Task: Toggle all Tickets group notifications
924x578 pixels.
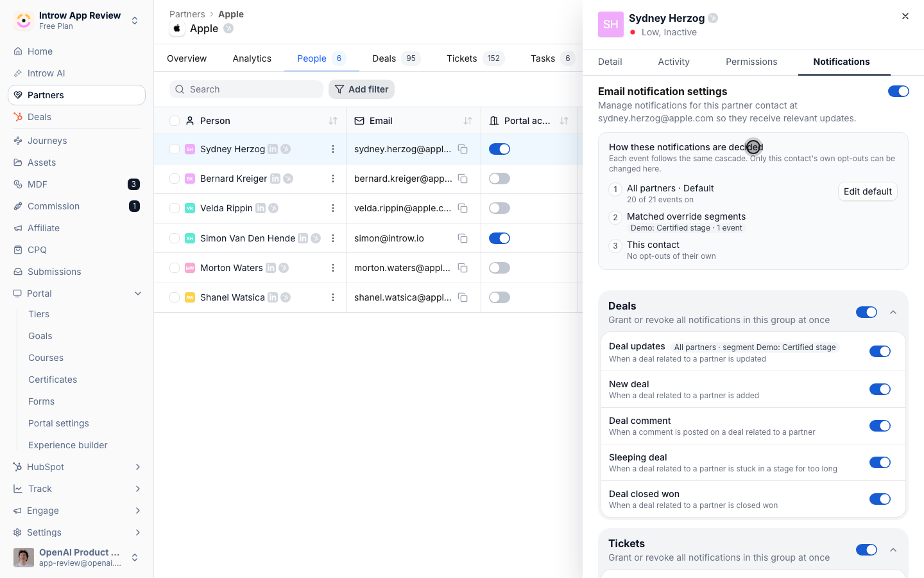Action: (866, 550)
